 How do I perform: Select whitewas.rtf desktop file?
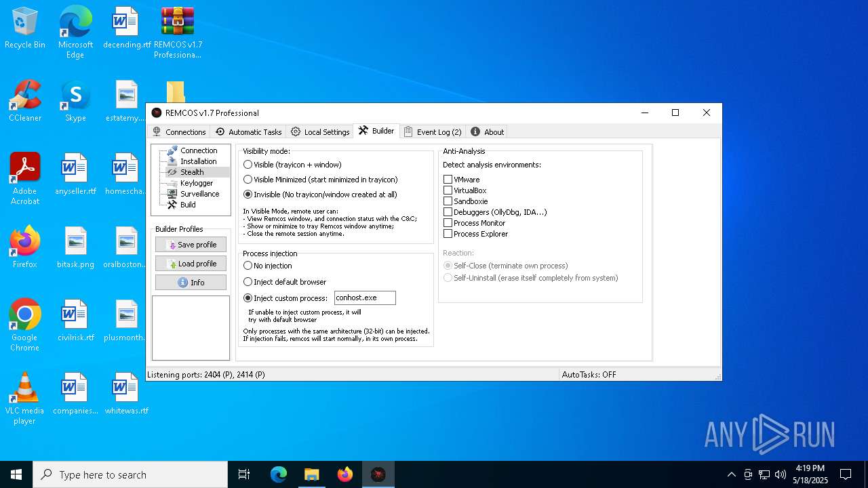coord(127,394)
